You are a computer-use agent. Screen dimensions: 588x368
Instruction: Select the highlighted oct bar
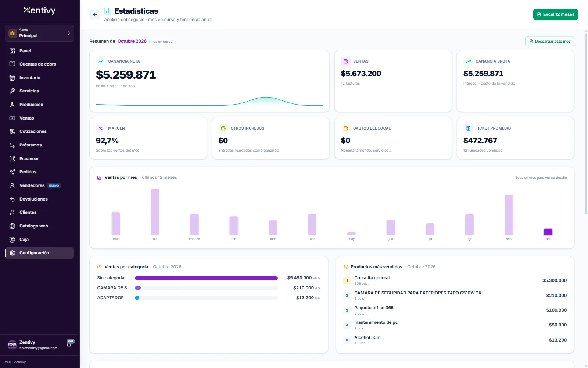pos(548,231)
